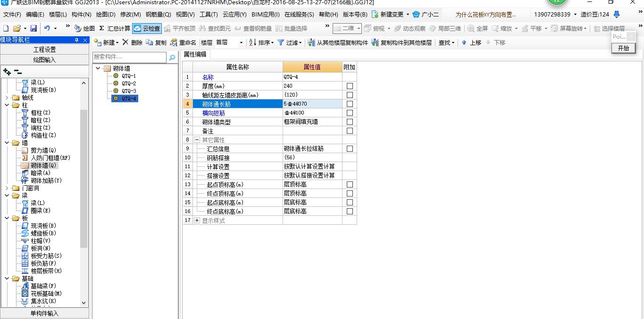Check the 附加 box for 备注
The width and height of the screenshot is (644, 319).
click(350, 131)
